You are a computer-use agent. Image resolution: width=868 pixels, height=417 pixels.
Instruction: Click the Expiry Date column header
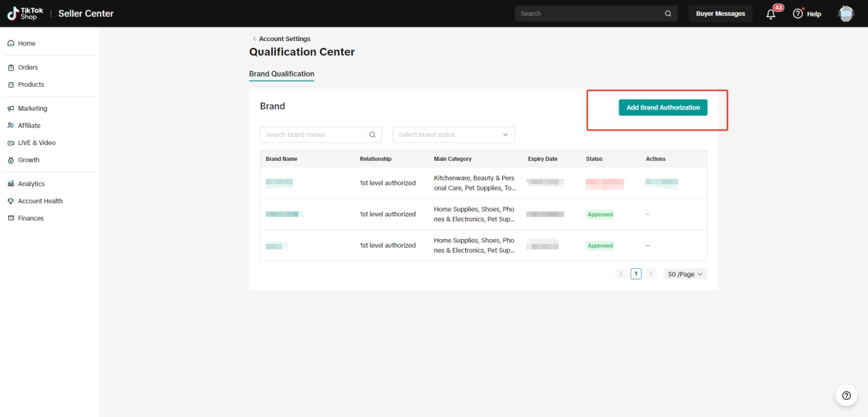pyautogui.click(x=543, y=159)
